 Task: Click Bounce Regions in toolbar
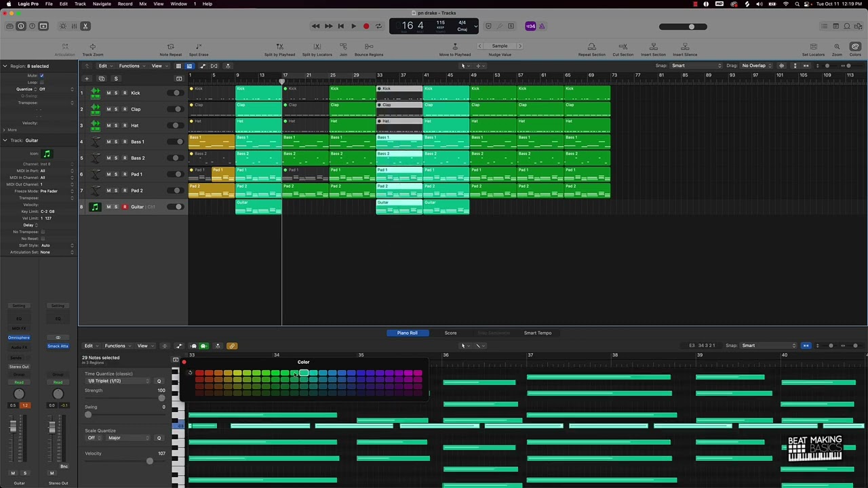click(x=369, y=49)
